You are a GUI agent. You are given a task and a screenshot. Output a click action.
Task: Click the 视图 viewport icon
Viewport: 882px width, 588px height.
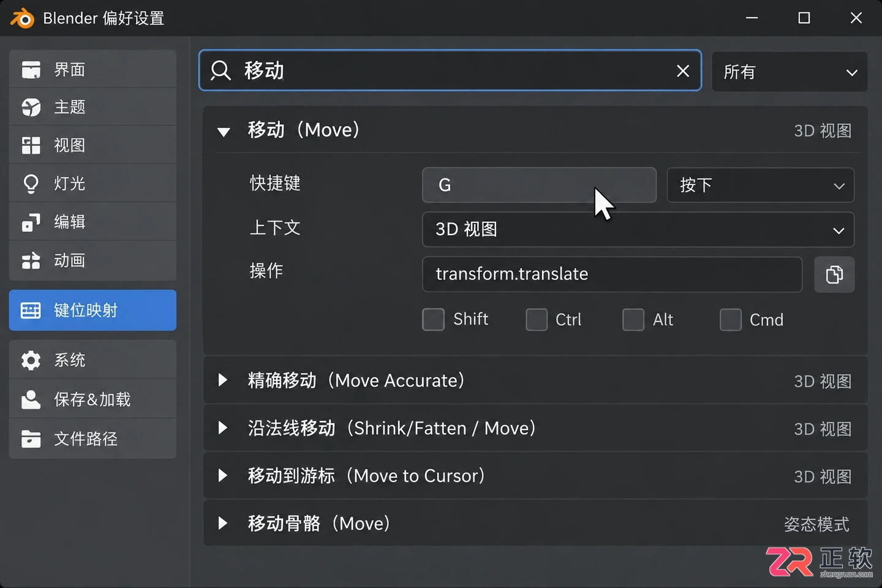click(x=31, y=145)
